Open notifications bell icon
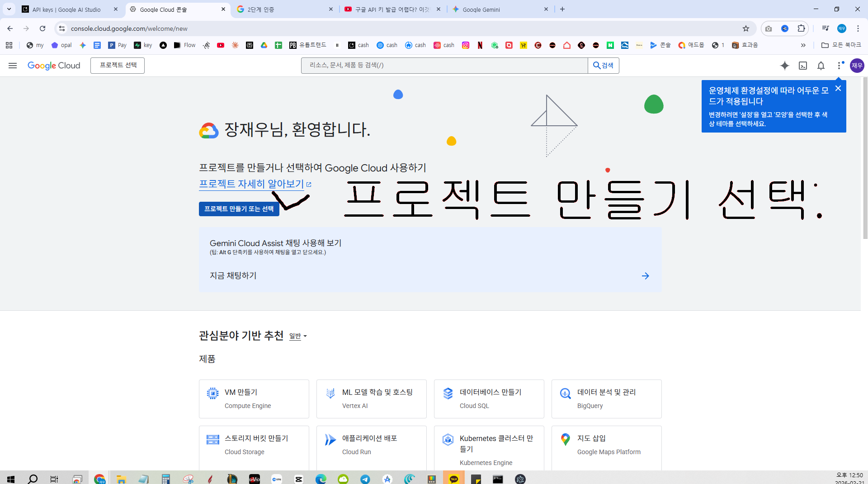 (821, 66)
